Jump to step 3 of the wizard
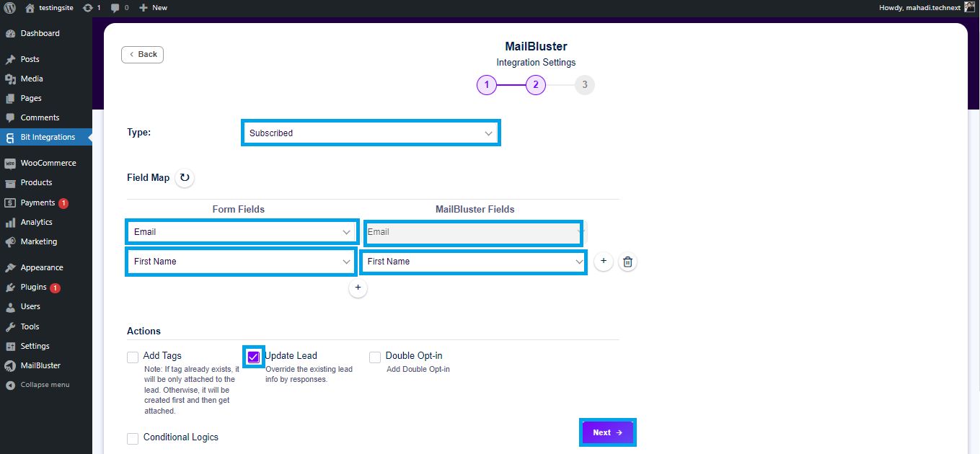This screenshot has width=980, height=454. click(585, 85)
